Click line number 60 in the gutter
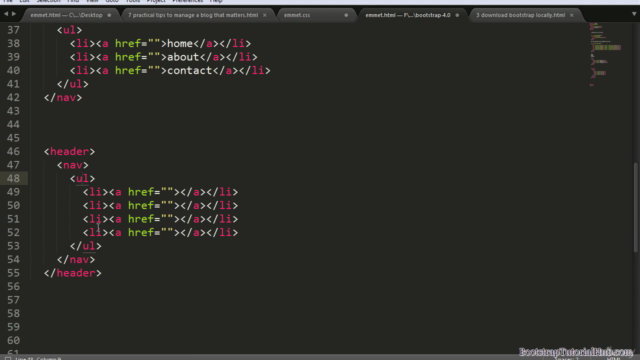This screenshot has width=640, height=360. (x=13, y=340)
